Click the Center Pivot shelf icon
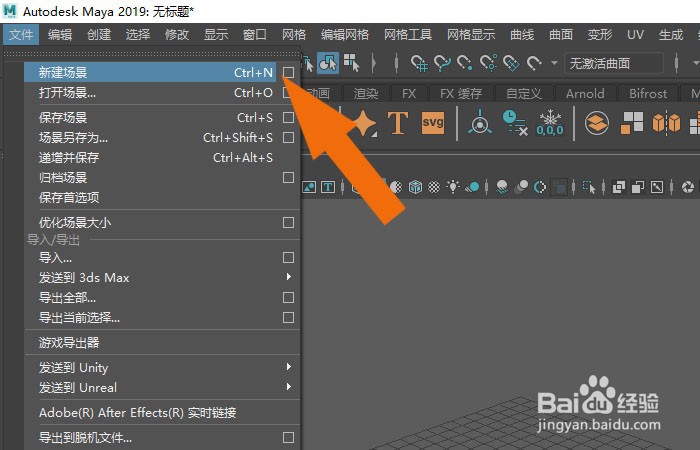The image size is (700, 450). (480, 122)
